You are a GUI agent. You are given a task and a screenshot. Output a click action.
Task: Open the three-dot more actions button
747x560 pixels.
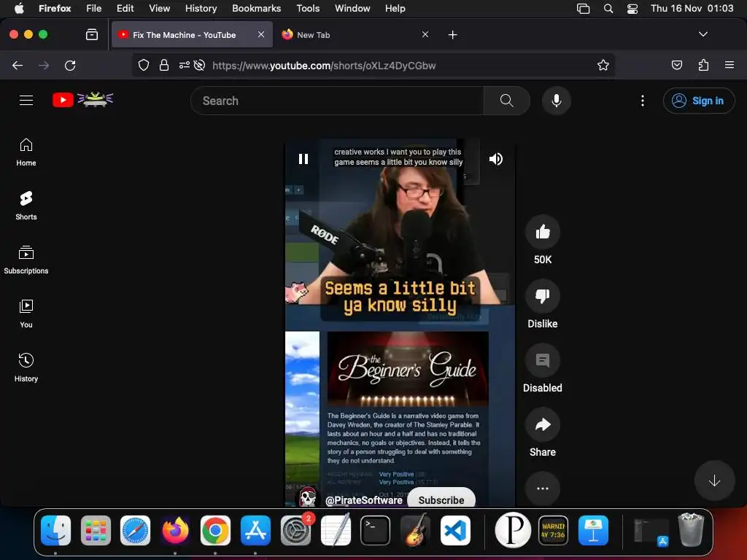543,489
